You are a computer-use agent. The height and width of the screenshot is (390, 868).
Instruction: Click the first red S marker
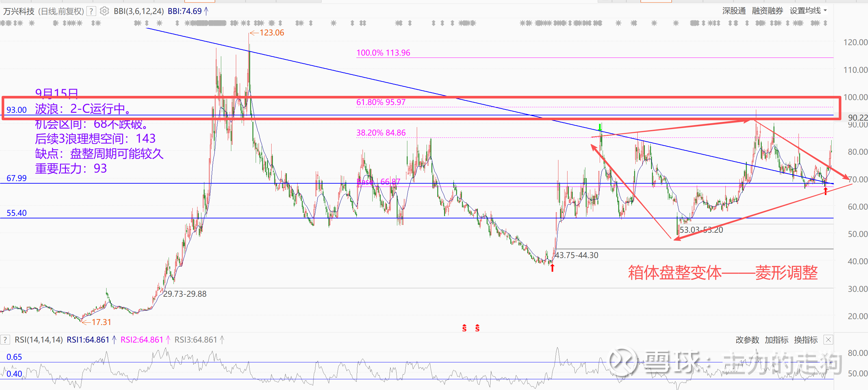(x=464, y=328)
